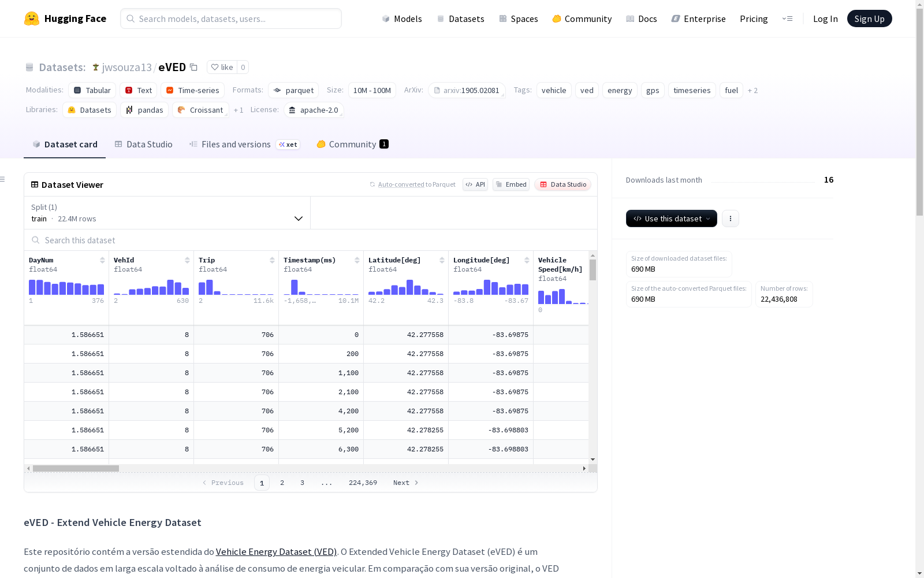The width and height of the screenshot is (924, 578).
Task: Click the Embed button in Dataset Viewer
Action: [x=511, y=184]
